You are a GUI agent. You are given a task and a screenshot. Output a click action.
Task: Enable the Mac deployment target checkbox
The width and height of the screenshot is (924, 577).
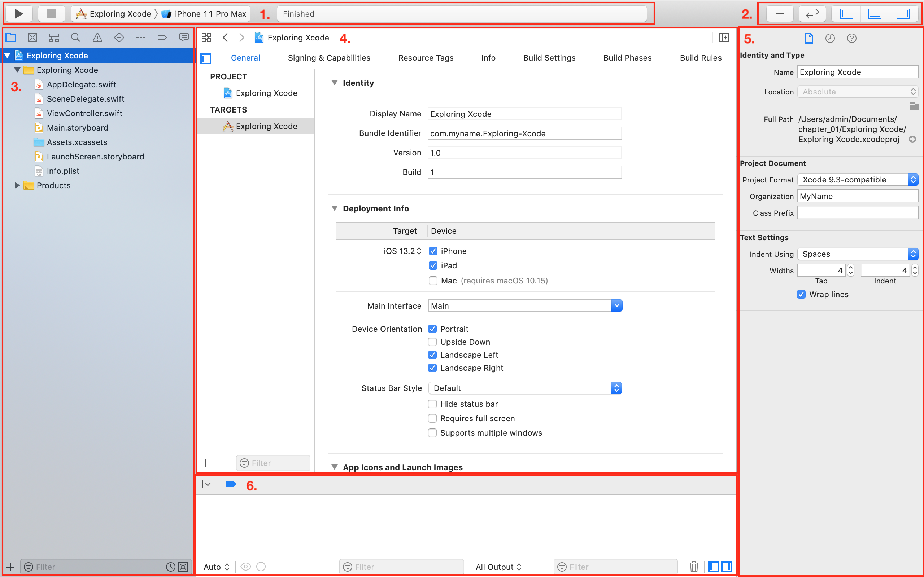pyautogui.click(x=432, y=280)
